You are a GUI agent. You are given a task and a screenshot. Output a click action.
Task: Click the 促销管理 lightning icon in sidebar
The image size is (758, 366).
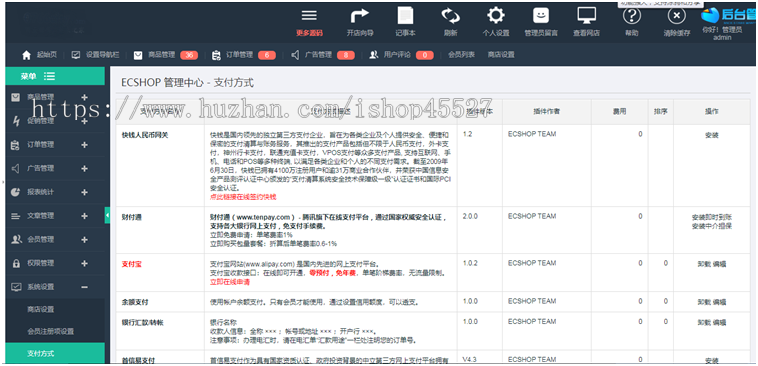16,121
